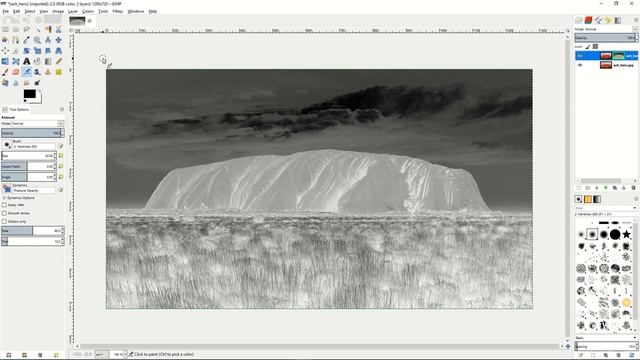Viewport: 640px width, 360px height.
Task: Open the Windows menu
Action: click(x=136, y=11)
